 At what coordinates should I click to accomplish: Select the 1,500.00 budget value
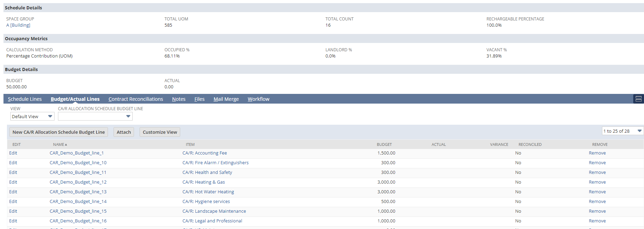click(386, 153)
